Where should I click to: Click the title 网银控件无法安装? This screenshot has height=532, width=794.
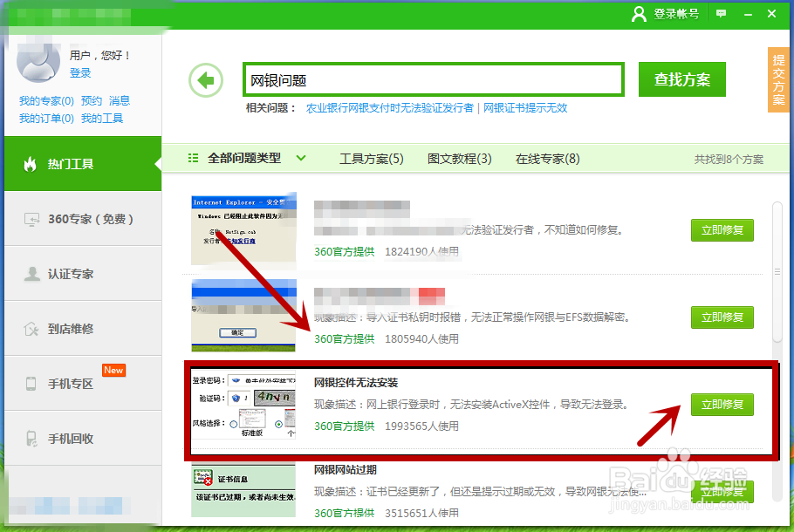point(355,383)
